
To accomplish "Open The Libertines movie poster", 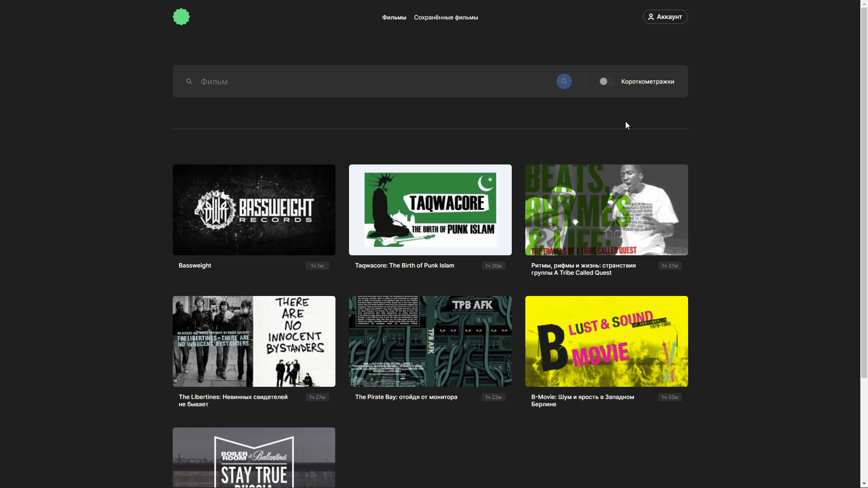I will [254, 341].
